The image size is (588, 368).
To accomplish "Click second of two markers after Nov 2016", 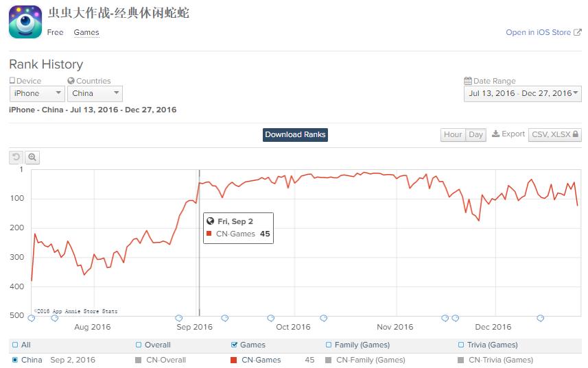I will tap(456, 318).
